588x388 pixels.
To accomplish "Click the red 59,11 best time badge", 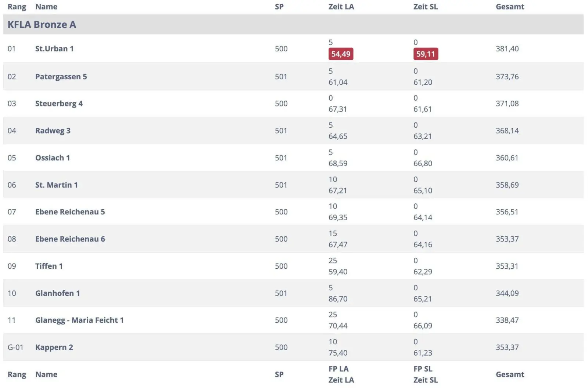I will (x=426, y=54).
